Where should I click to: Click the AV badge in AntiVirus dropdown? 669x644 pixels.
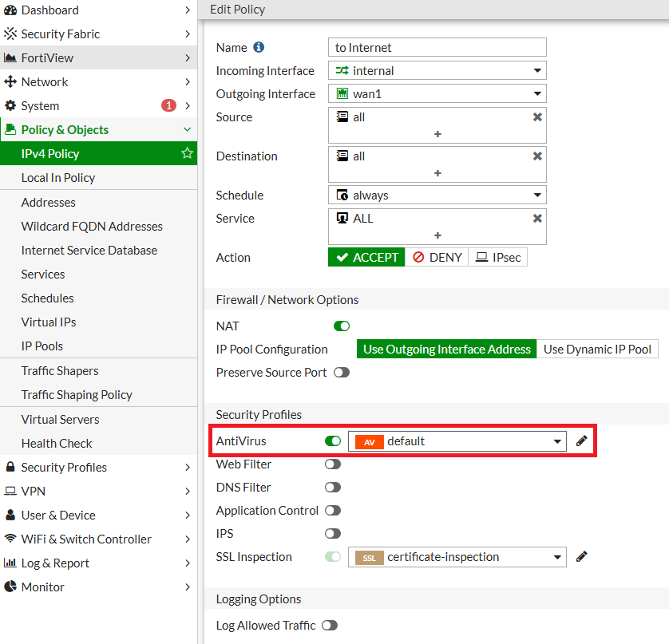point(369,442)
